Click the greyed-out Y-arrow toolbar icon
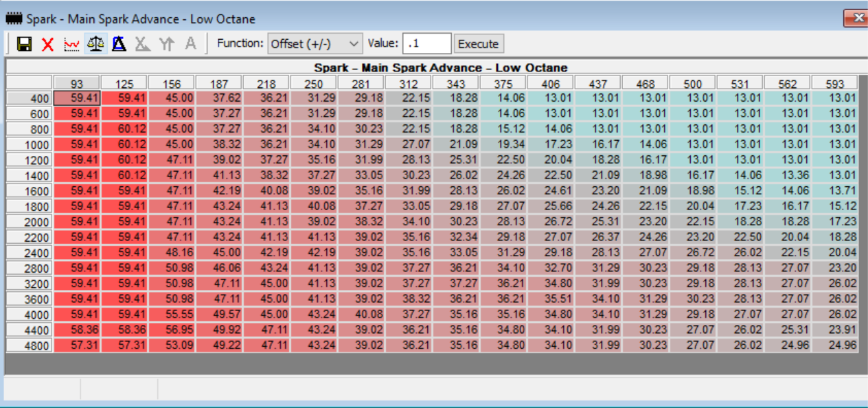The height and width of the screenshot is (408, 868). click(167, 44)
